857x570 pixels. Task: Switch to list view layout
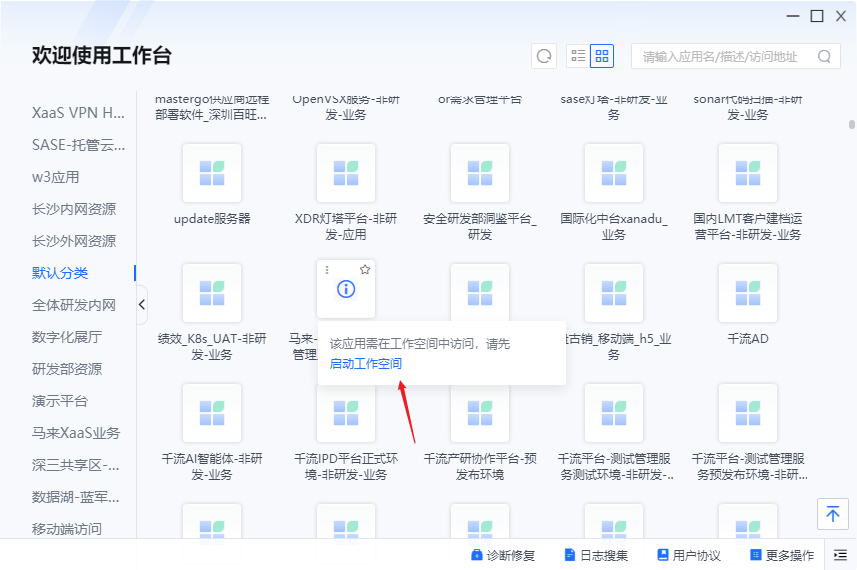click(578, 56)
